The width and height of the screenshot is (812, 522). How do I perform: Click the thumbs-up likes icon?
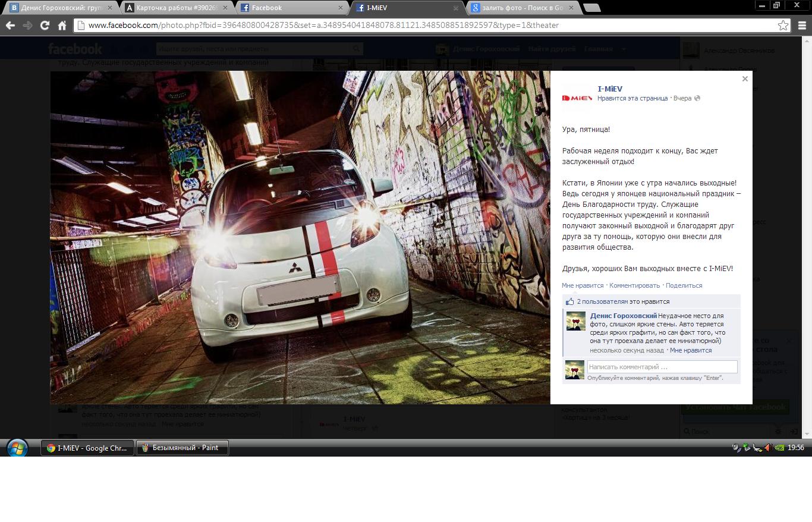570,301
